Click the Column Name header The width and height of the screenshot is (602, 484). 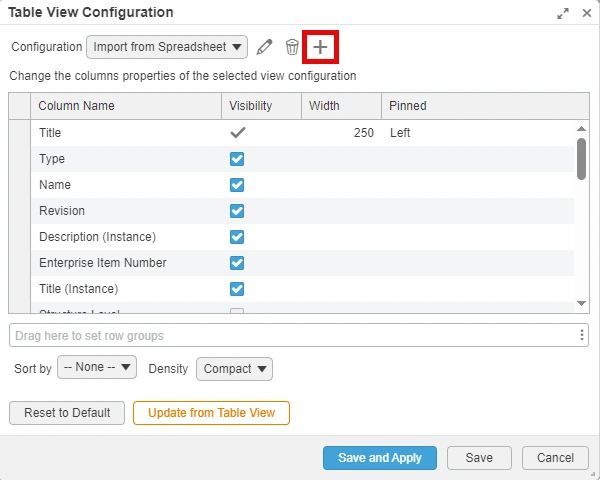[77, 106]
